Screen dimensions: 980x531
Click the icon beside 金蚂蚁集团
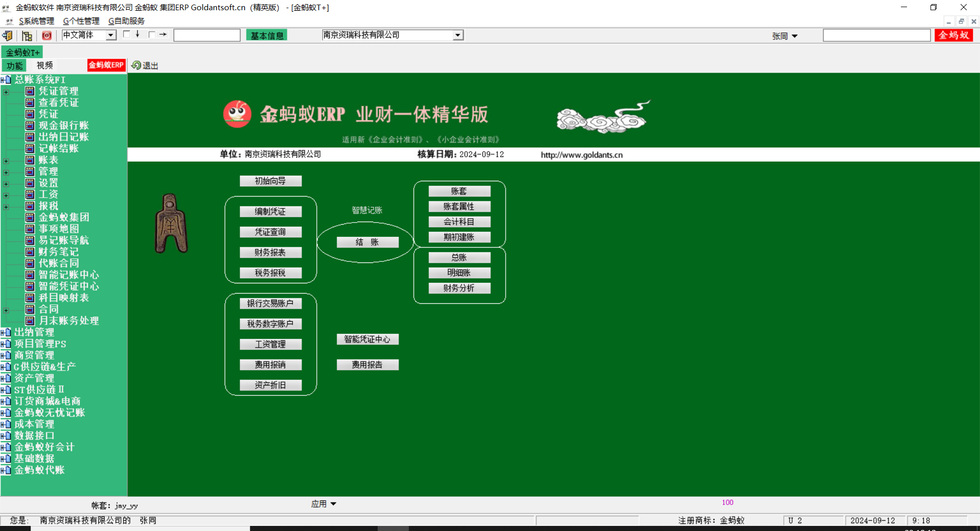(x=30, y=218)
